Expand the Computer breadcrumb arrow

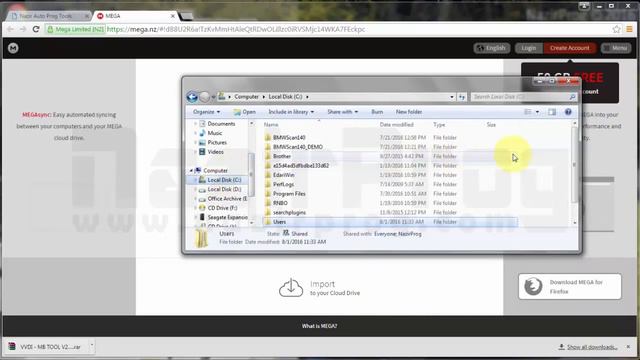[x=264, y=97]
